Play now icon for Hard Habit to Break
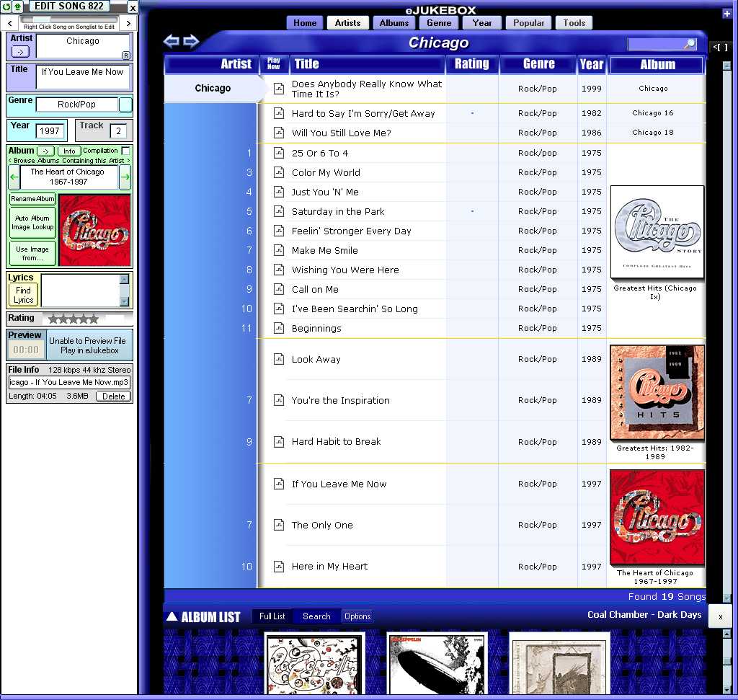Image resolution: width=738 pixels, height=700 pixels. click(279, 442)
